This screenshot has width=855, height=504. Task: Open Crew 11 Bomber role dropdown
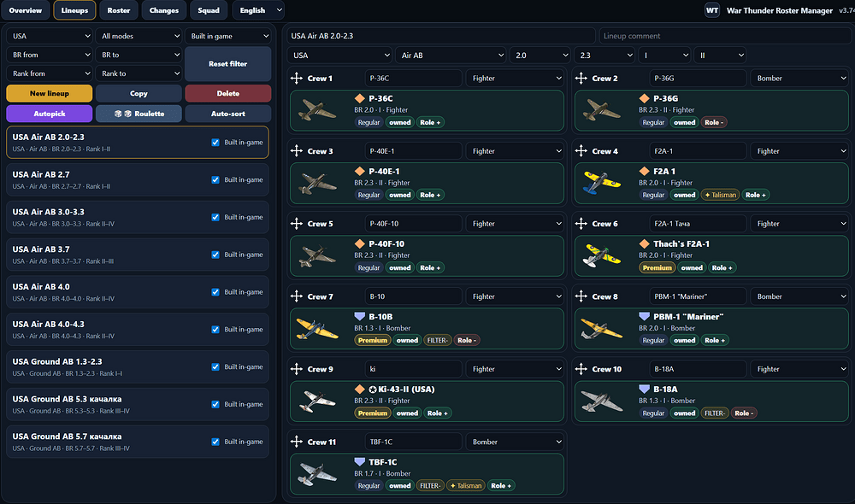coord(516,442)
